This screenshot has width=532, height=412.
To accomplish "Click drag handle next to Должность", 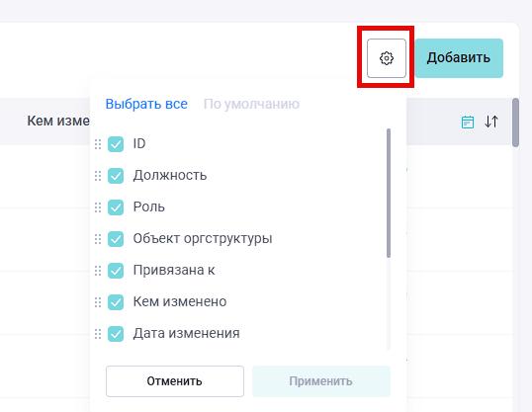I will (x=98, y=176).
